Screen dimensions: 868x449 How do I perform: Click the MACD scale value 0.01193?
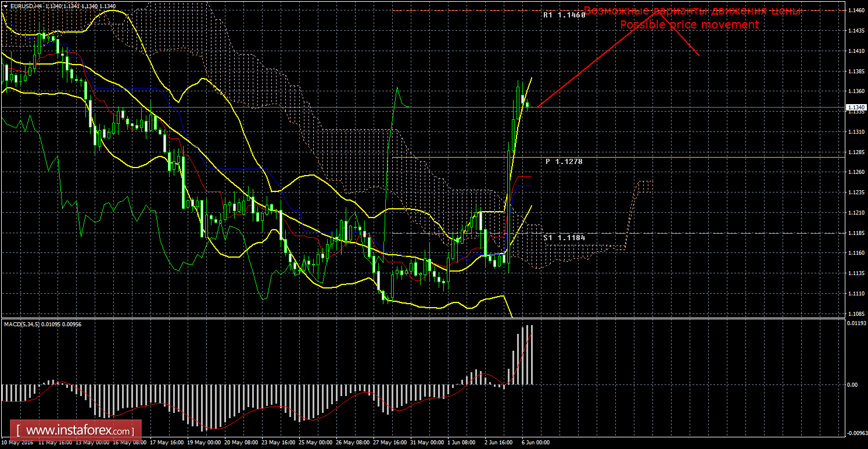coord(856,323)
